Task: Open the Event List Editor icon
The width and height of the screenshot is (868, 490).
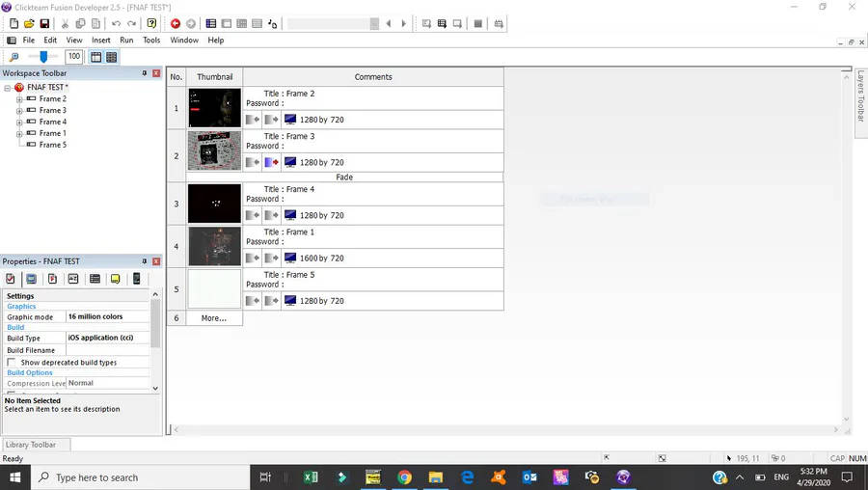Action: [x=257, y=23]
